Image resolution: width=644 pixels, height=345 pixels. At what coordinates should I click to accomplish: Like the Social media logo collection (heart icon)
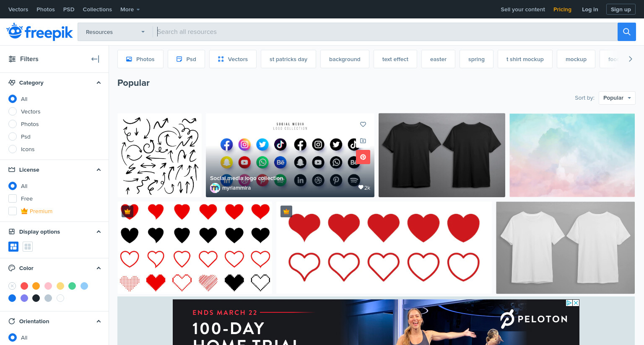point(363,124)
